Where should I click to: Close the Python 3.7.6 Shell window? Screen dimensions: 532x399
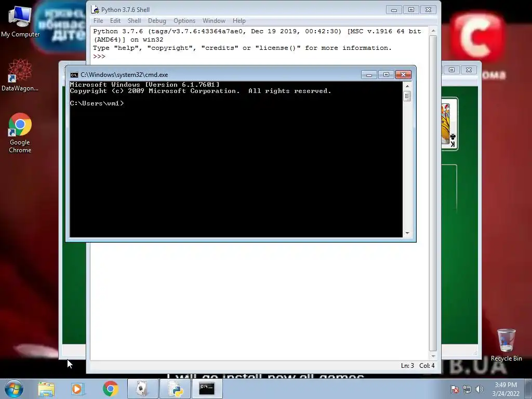click(x=428, y=10)
